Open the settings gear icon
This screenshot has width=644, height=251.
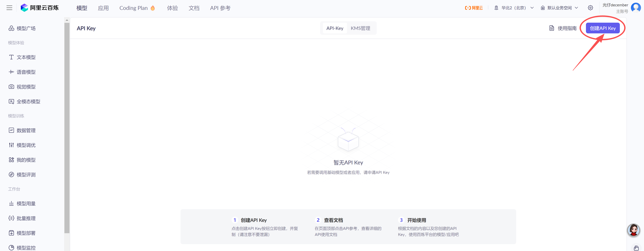pyautogui.click(x=590, y=8)
